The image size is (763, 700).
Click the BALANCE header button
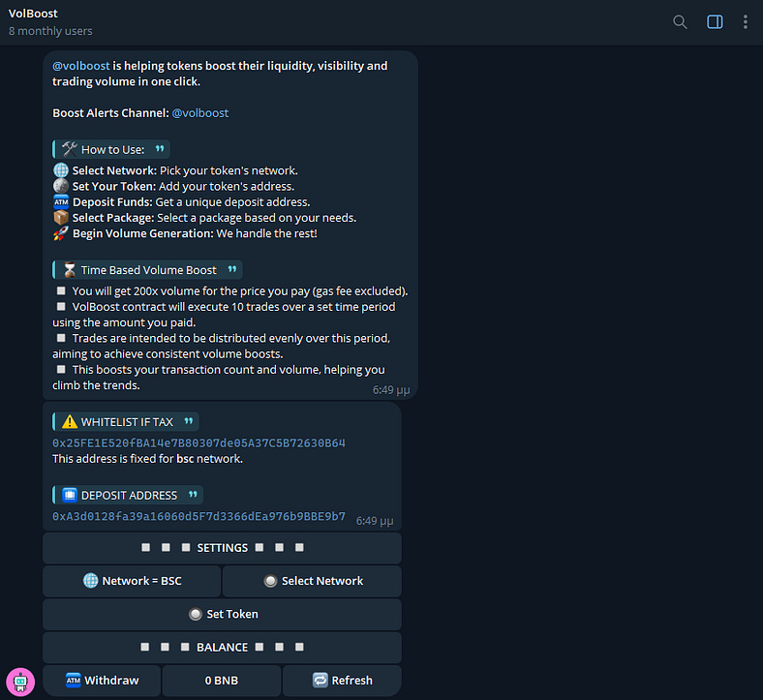(x=222, y=648)
